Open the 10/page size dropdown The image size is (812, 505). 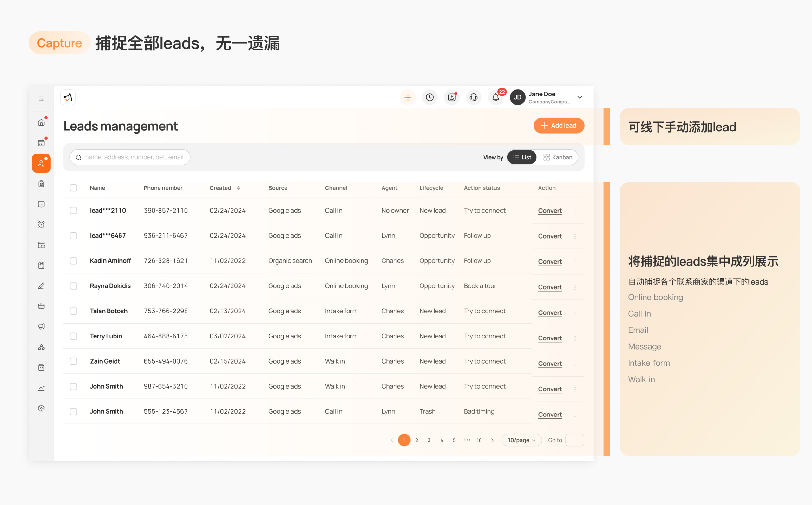pyautogui.click(x=521, y=440)
